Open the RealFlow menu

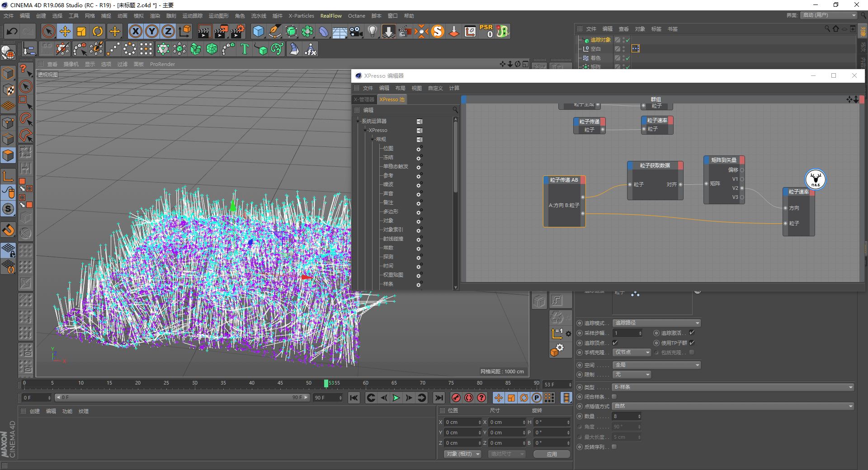[x=331, y=16]
